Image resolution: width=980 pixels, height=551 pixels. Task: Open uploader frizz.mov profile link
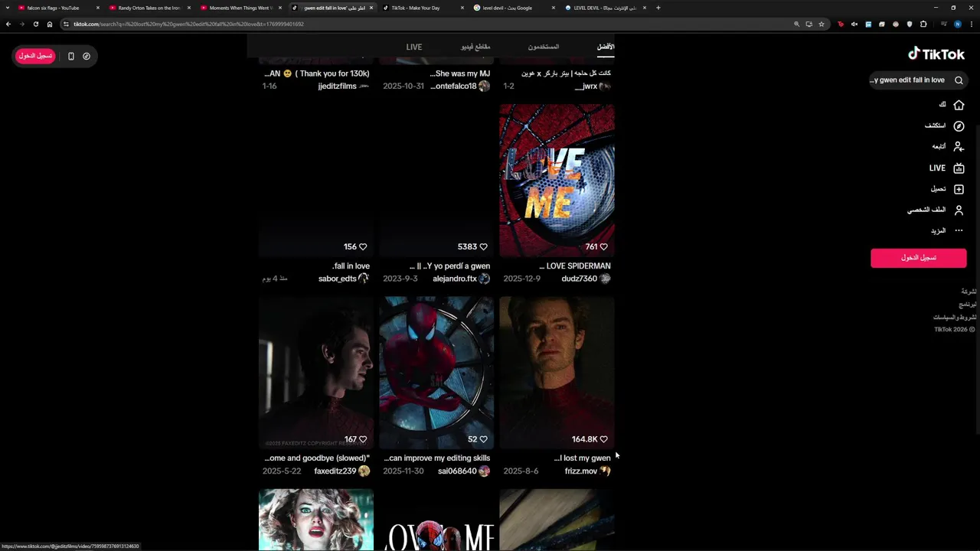(x=580, y=471)
